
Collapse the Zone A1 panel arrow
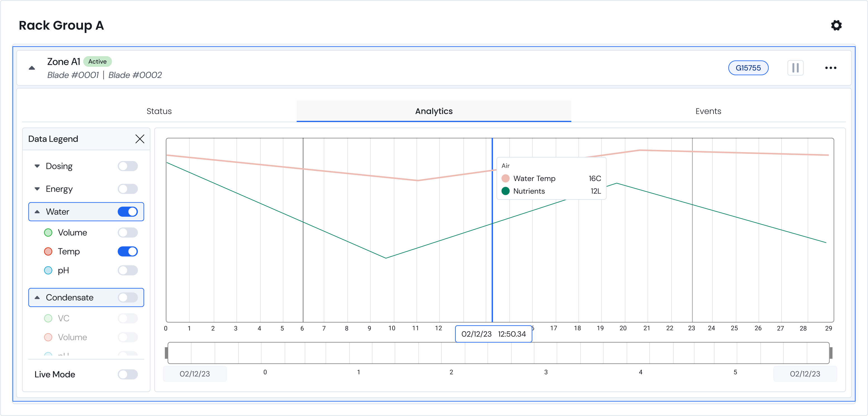tap(32, 68)
